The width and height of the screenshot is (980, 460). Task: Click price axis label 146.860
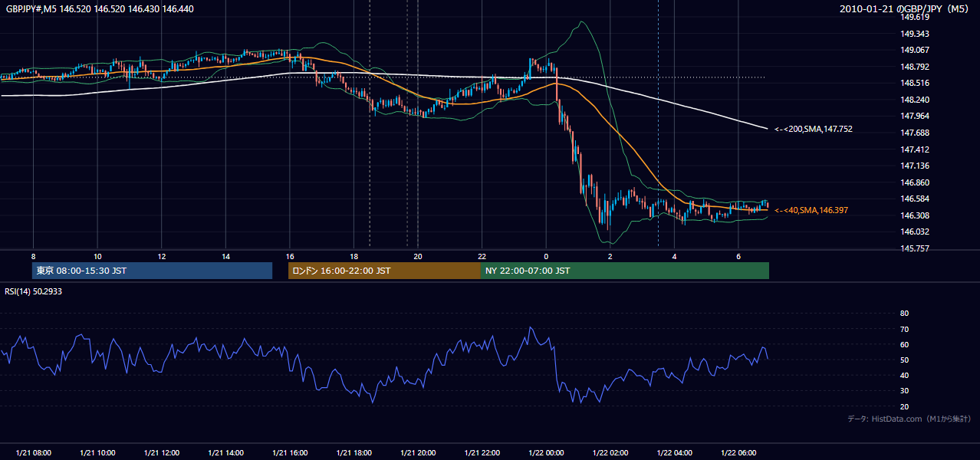916,182
